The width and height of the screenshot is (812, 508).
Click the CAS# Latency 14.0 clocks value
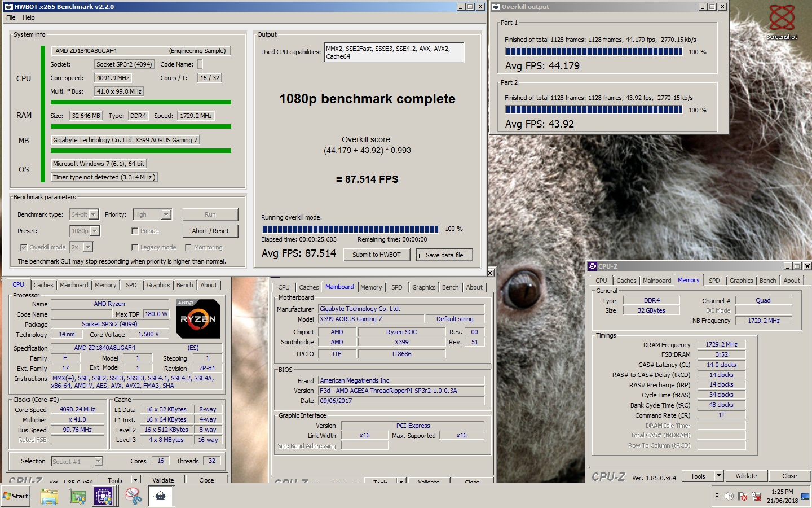722,365
